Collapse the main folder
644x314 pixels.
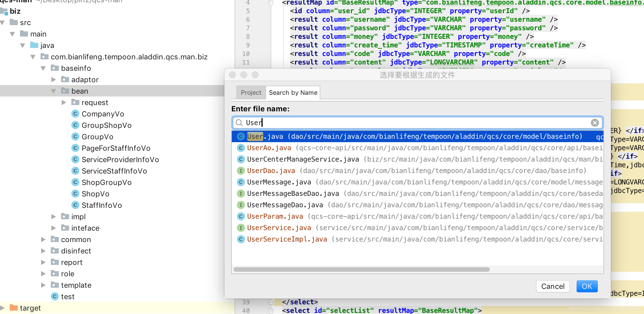pyautogui.click(x=12, y=34)
